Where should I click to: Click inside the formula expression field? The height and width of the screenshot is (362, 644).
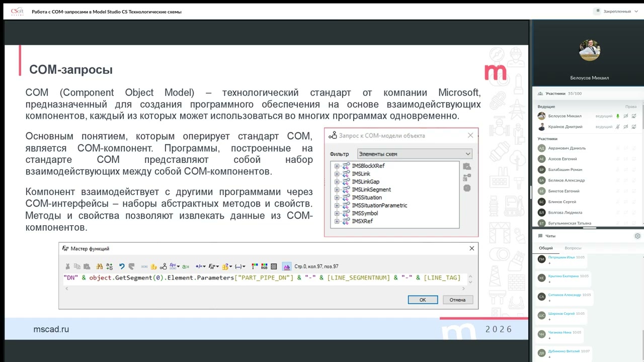point(265,278)
